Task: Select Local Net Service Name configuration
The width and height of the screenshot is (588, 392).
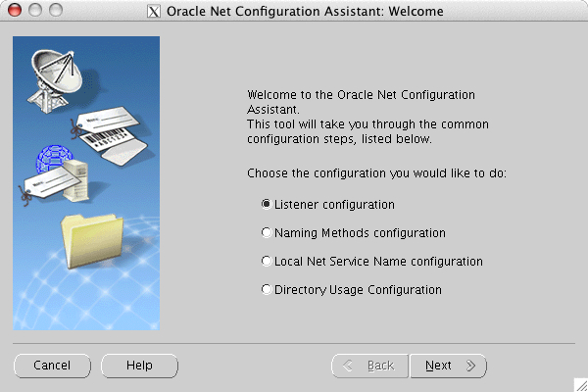Action: (267, 262)
